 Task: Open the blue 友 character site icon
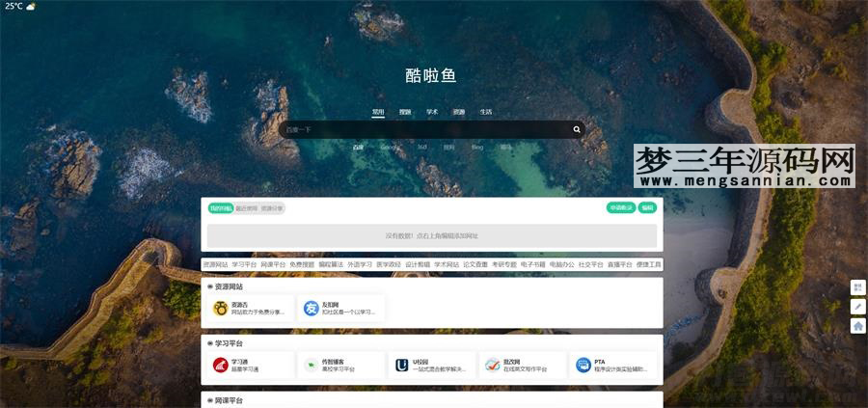pos(312,309)
